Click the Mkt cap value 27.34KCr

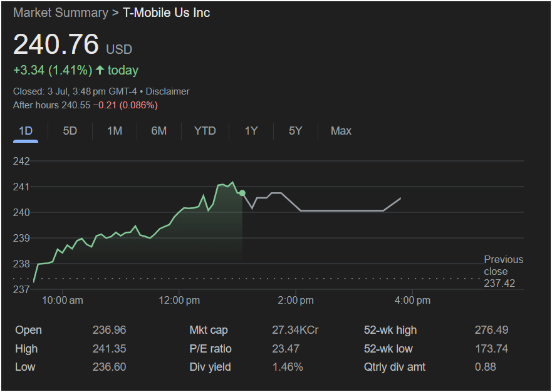point(295,330)
